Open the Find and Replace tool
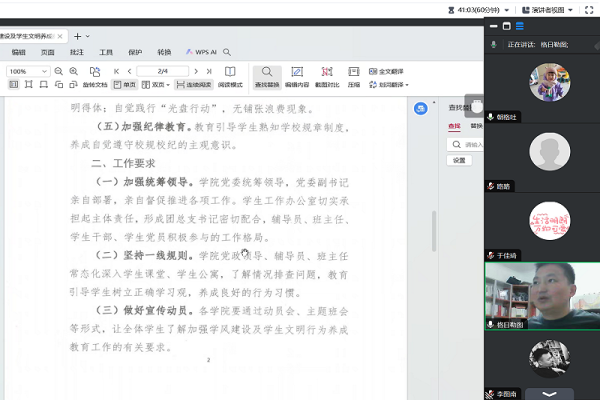Viewport: 600px width, 400px height. click(267, 77)
